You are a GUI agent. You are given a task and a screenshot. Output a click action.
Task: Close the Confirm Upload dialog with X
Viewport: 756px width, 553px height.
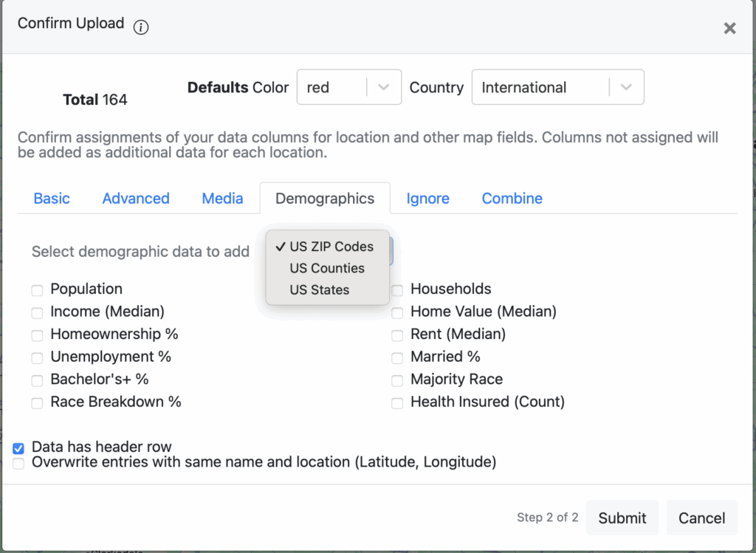pos(729,28)
